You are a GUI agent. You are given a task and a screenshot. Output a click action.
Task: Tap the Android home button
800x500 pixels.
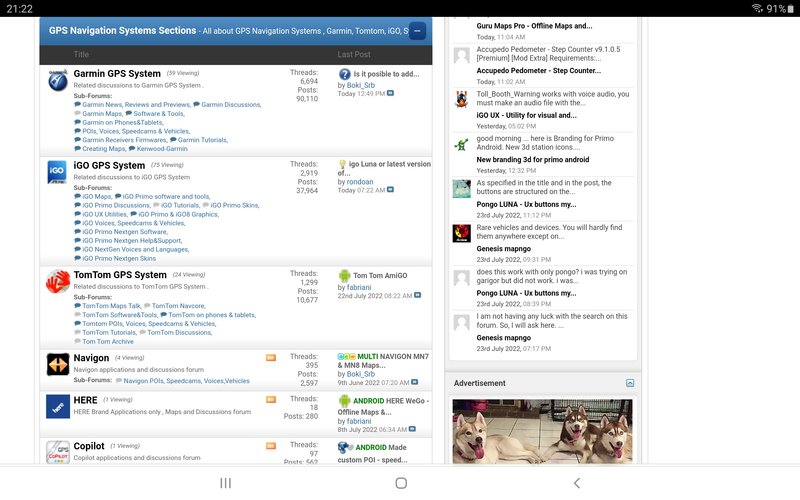pos(401,483)
